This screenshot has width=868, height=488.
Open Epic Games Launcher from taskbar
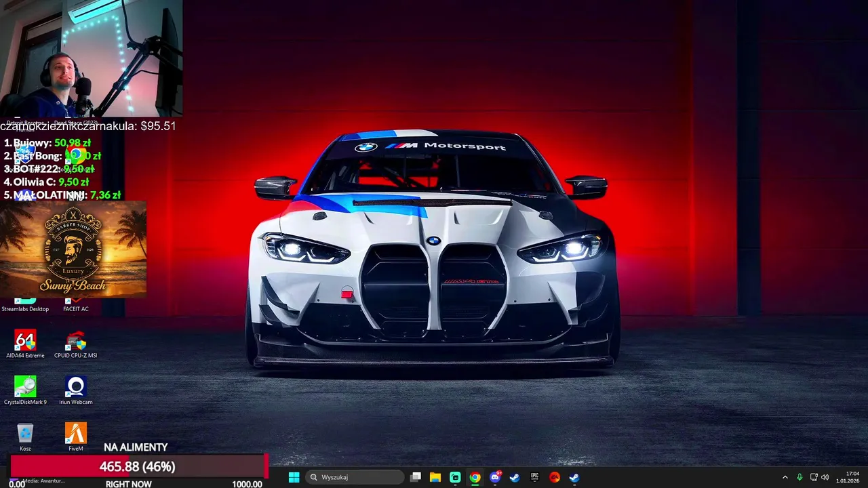click(534, 477)
